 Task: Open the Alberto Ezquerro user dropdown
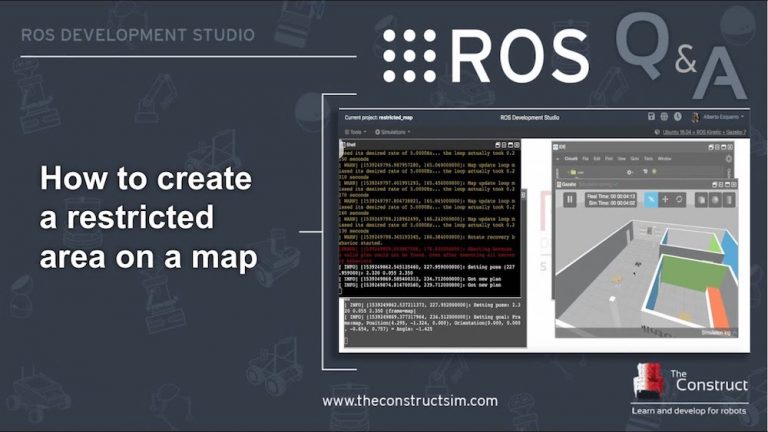click(x=718, y=117)
